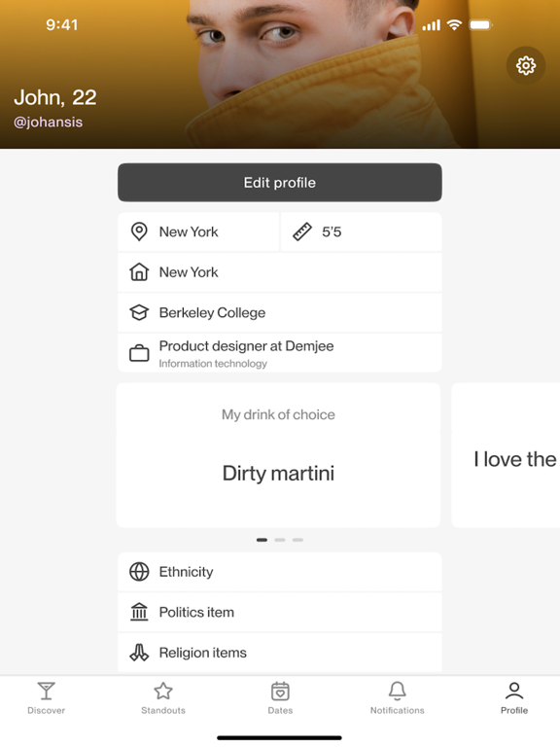Tap the battery status icon

(x=481, y=24)
